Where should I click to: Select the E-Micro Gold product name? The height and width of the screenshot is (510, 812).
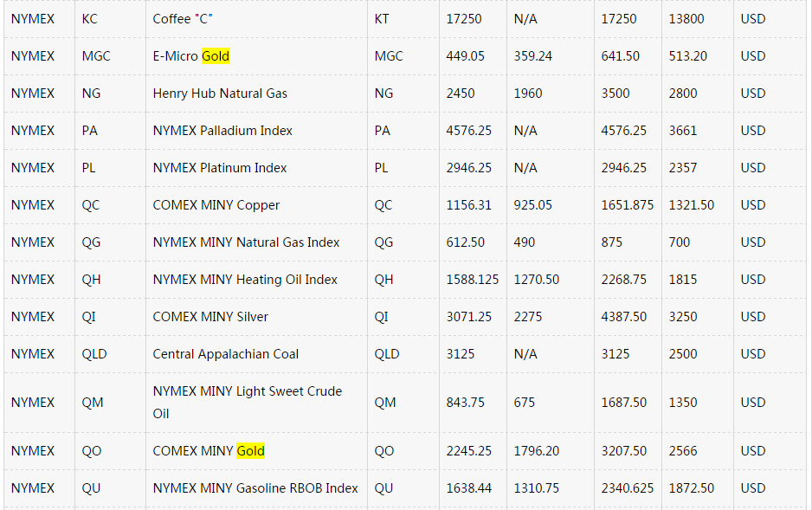click(191, 56)
